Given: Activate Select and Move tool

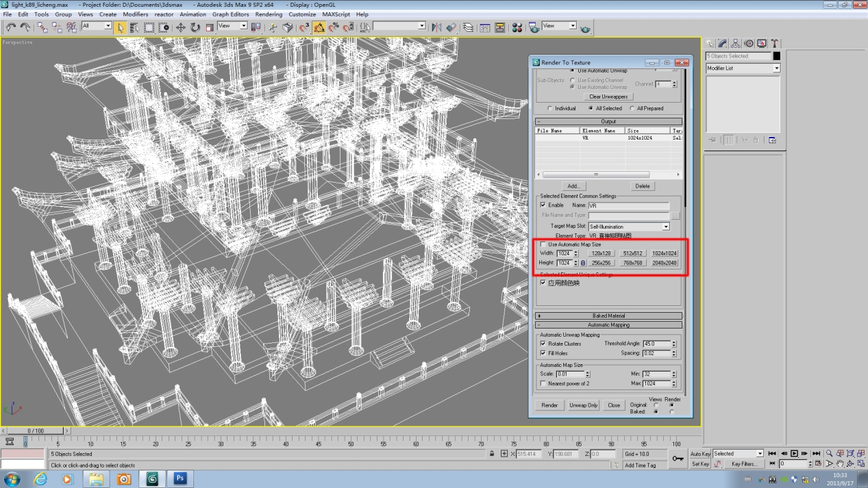Looking at the screenshot, I should [x=181, y=27].
